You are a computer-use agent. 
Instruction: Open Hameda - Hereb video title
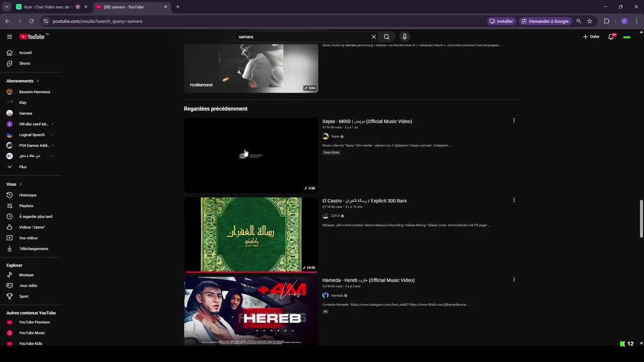369,280
